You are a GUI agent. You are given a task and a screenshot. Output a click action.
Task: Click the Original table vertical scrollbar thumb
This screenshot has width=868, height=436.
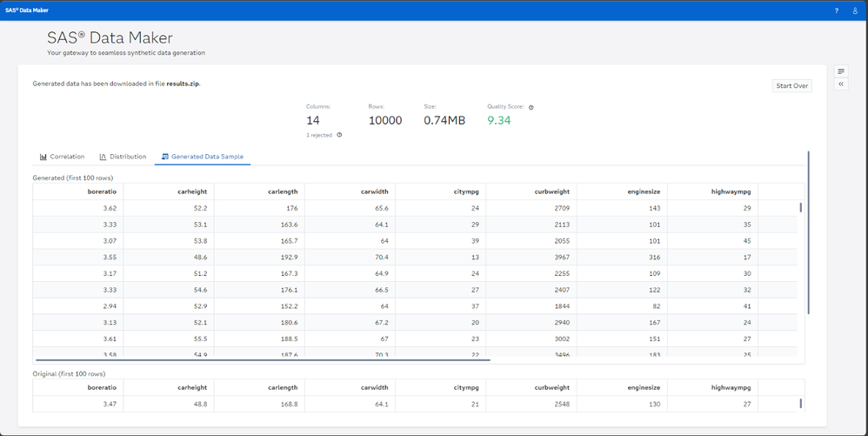pos(800,404)
